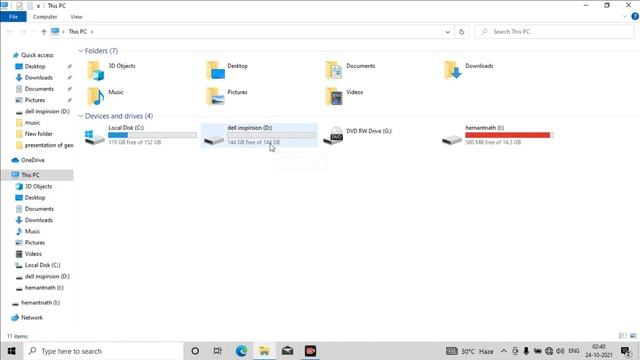Open the Computer ribbon tab

tap(45, 17)
